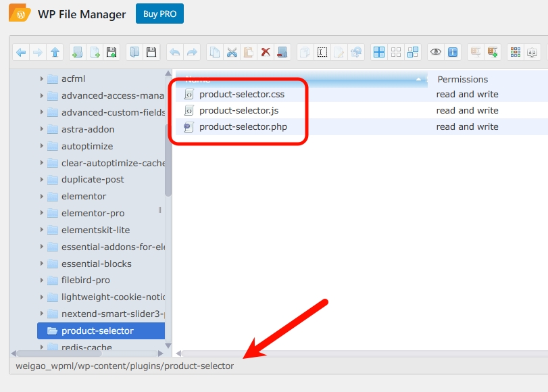Select the product-selector.php file
548x392 pixels.
(243, 126)
